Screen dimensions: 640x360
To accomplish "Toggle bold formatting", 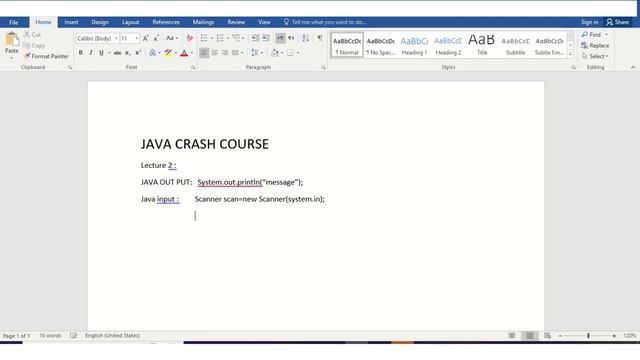I will (80, 53).
